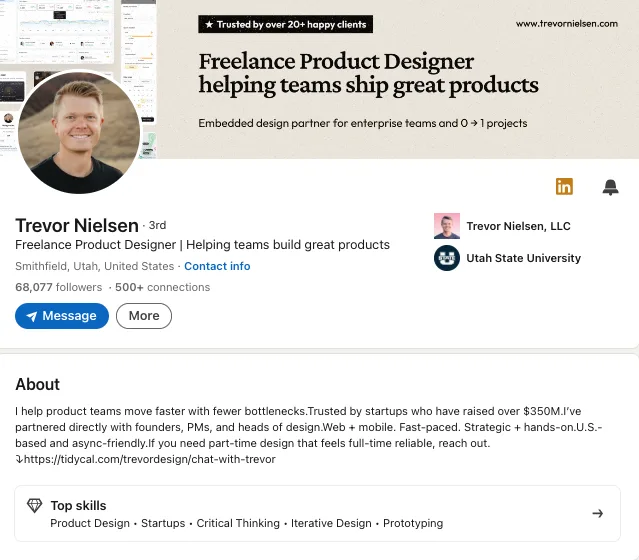This screenshot has width=639, height=560.
Task: Click the Top skills arrow icon
Action: (x=597, y=514)
